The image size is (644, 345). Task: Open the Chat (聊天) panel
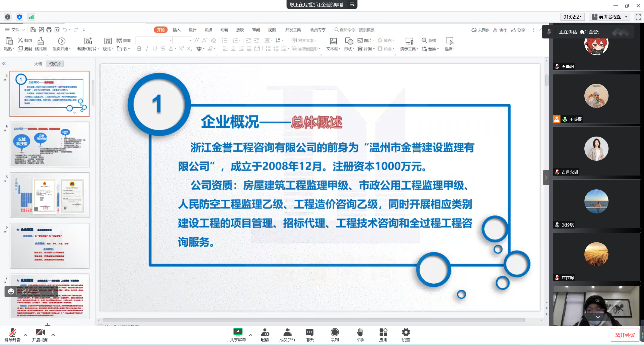[x=309, y=335]
